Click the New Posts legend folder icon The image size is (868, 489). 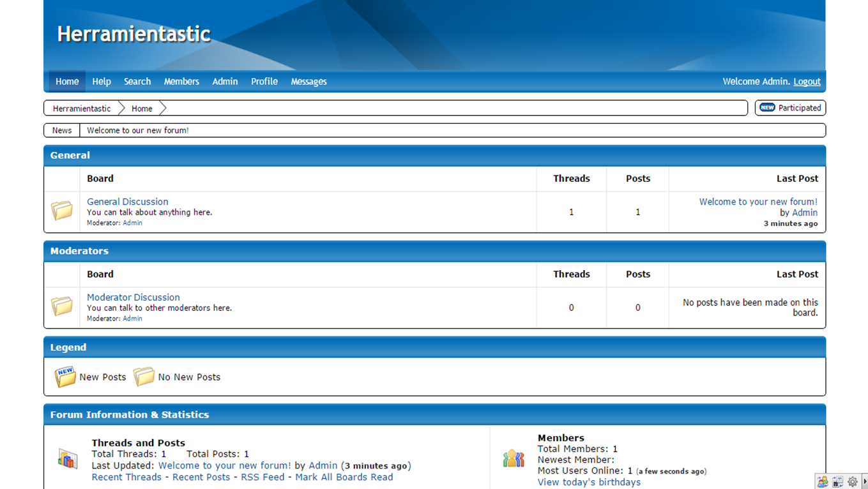65,377
